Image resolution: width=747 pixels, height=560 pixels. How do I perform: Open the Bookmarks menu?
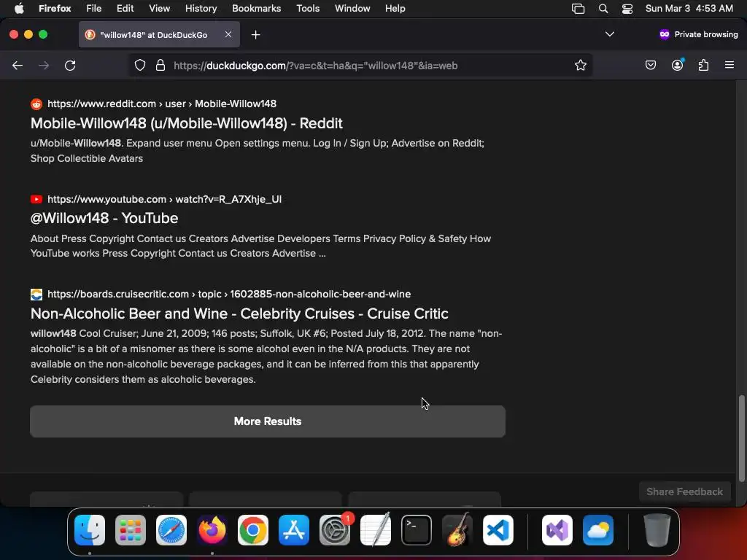[x=256, y=8]
